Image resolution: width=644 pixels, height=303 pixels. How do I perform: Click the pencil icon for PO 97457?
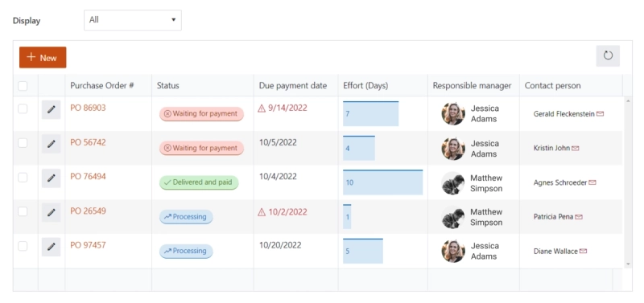(x=51, y=247)
